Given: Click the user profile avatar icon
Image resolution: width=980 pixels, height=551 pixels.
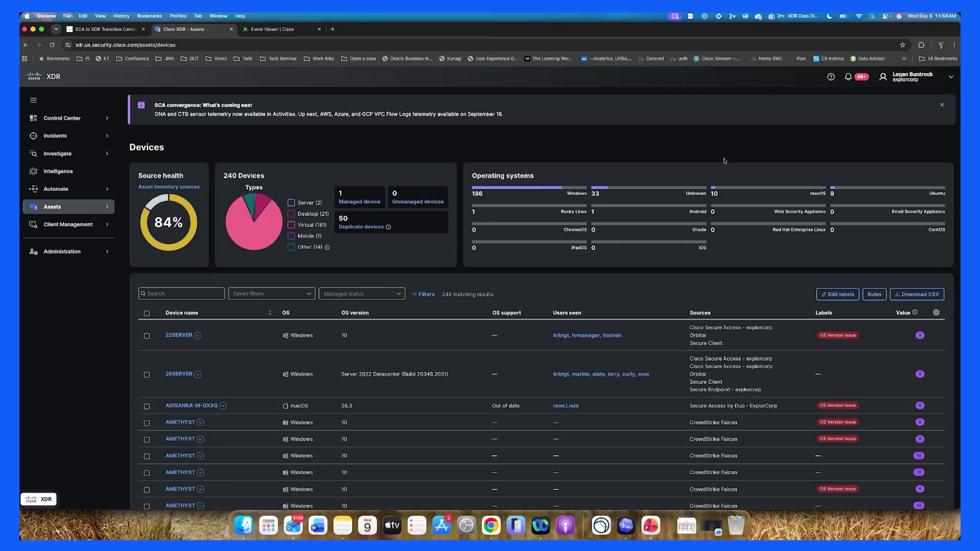Looking at the screenshot, I should 883,77.
